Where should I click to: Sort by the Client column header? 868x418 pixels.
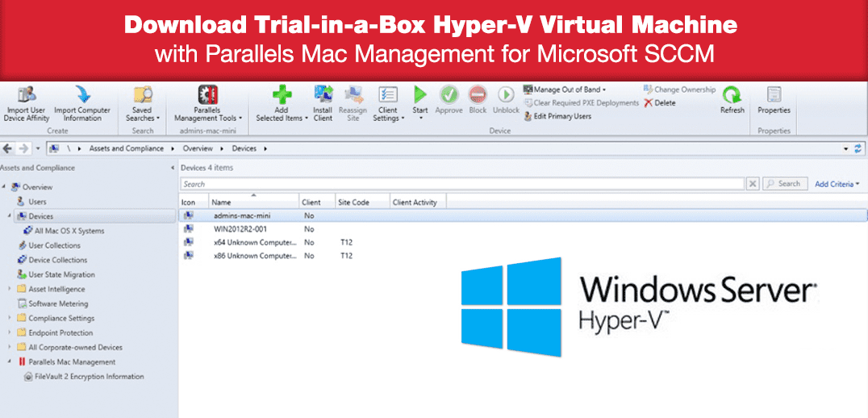pyautogui.click(x=317, y=203)
